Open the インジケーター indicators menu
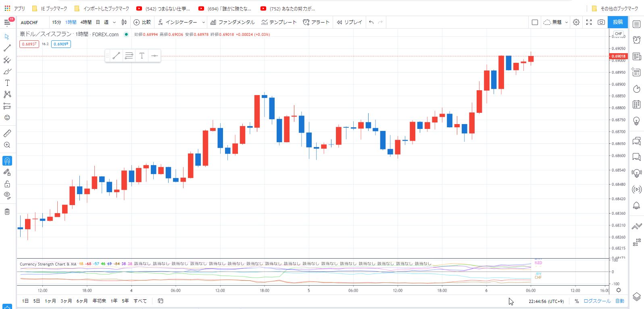 [178, 22]
